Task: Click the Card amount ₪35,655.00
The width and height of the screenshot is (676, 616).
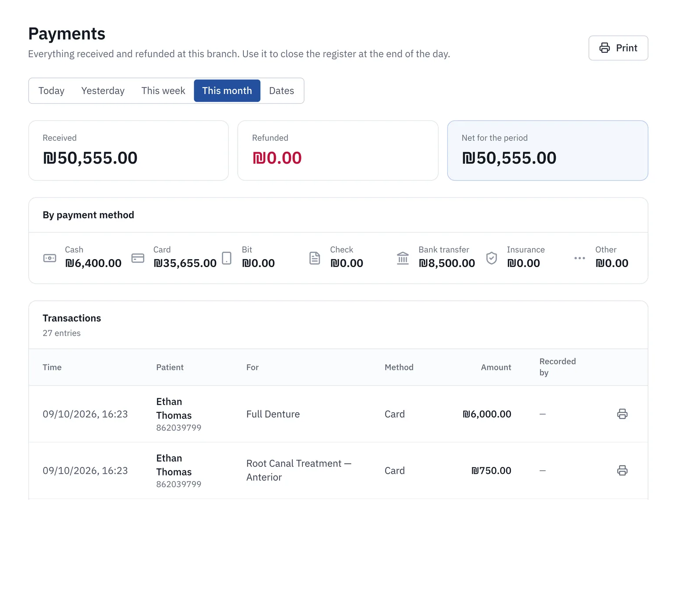Action: pyautogui.click(x=185, y=263)
